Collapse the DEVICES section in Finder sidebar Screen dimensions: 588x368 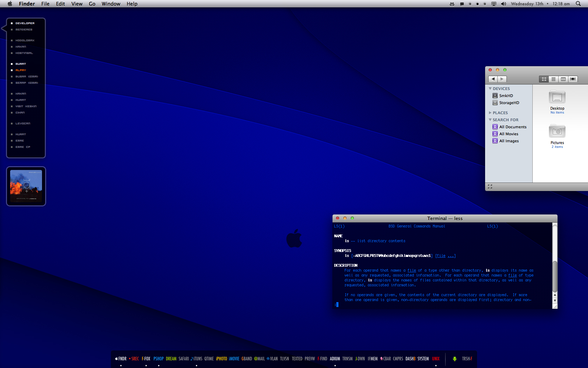490,89
